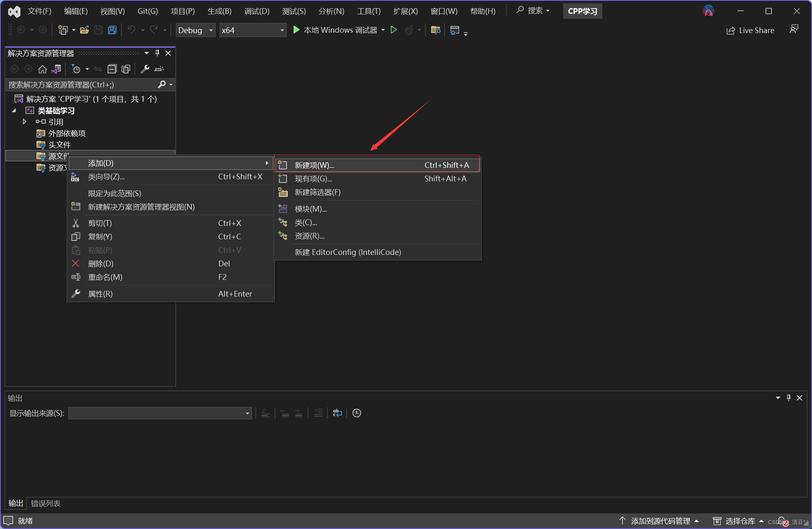Switch views icon in Solution Explorer toolbar
Screen dimensions: 812x529
pyautogui.click(x=56, y=69)
